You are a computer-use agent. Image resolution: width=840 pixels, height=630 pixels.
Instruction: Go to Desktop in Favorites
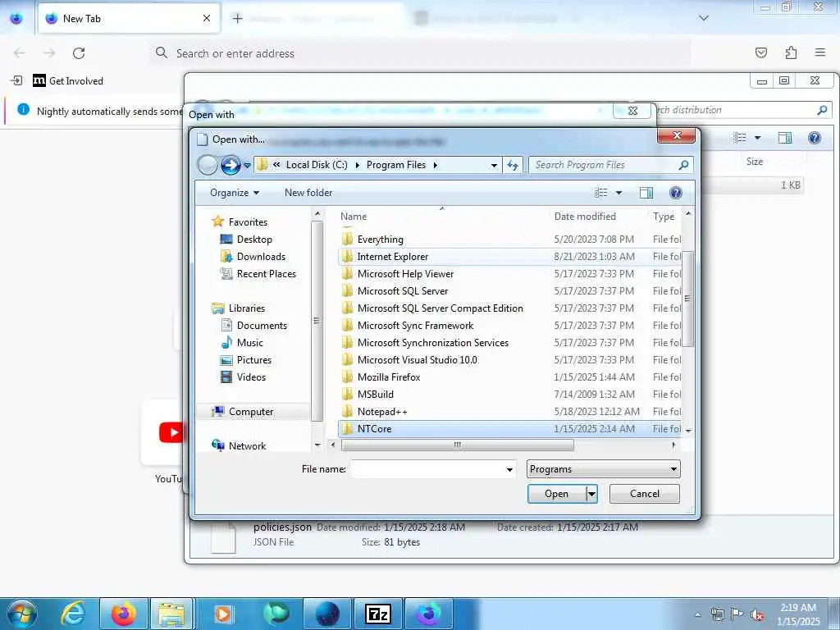click(x=254, y=240)
